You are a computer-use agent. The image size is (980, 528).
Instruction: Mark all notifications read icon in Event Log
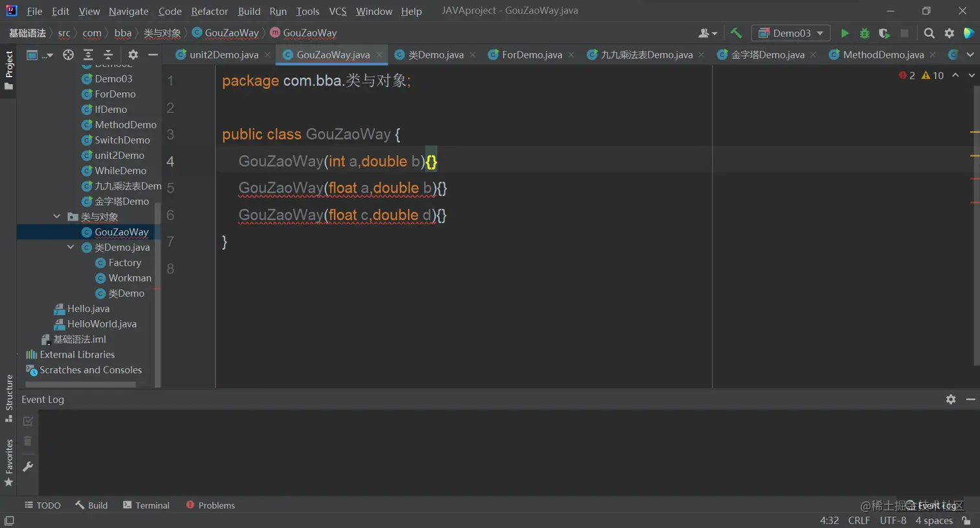[x=28, y=422]
